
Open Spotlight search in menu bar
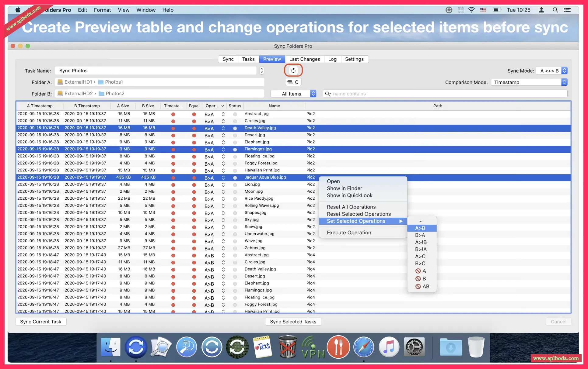tap(555, 10)
